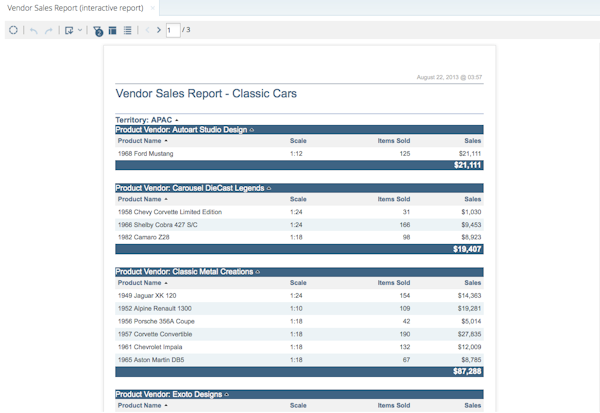Click sales value $9,453

pyautogui.click(x=471, y=225)
